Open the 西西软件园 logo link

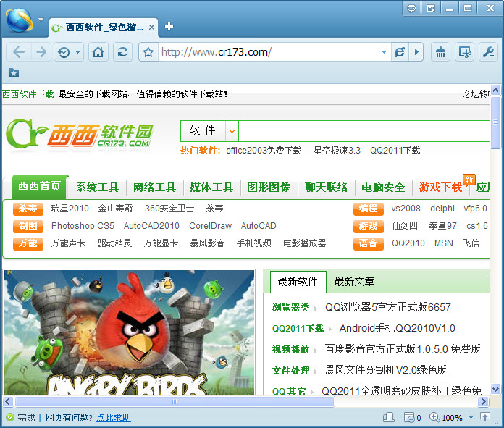pyautogui.click(x=80, y=134)
